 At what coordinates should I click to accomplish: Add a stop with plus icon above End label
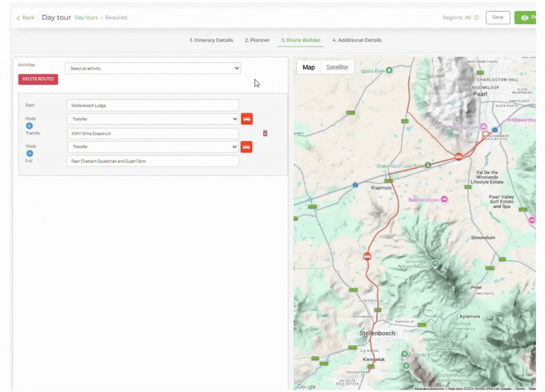(30, 154)
